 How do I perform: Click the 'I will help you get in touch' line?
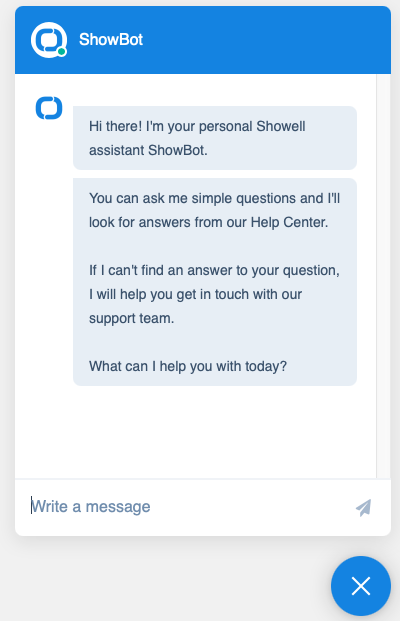pyautogui.click(x=195, y=294)
